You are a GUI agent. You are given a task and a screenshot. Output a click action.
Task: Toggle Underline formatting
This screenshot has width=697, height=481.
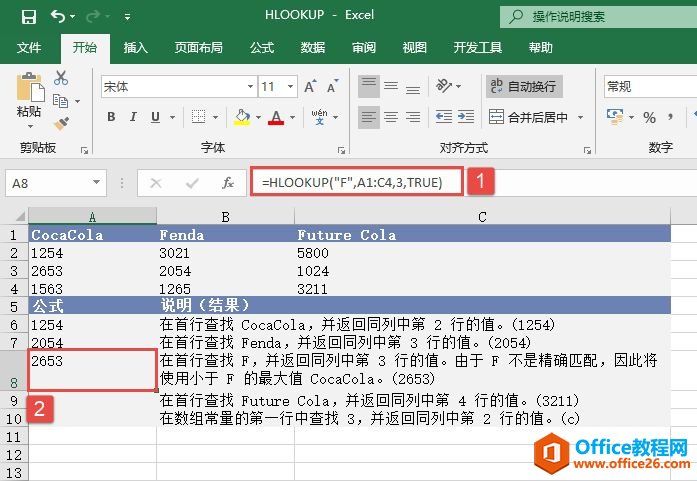[155, 117]
